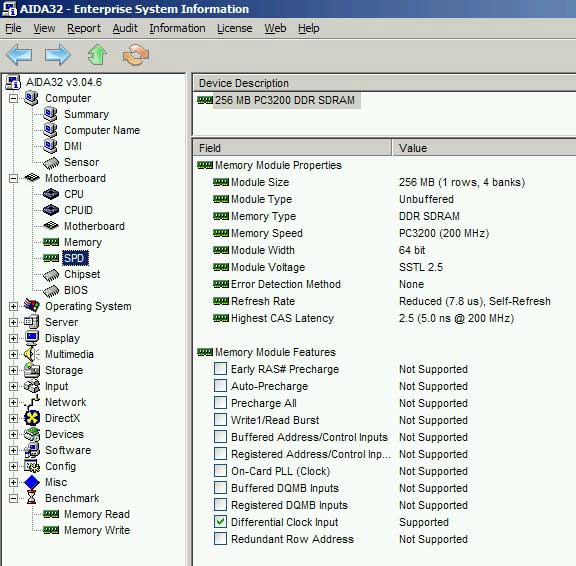Screen dimensions: 576x566
Task: Click the Memory module icon in tree
Action: coord(51,242)
